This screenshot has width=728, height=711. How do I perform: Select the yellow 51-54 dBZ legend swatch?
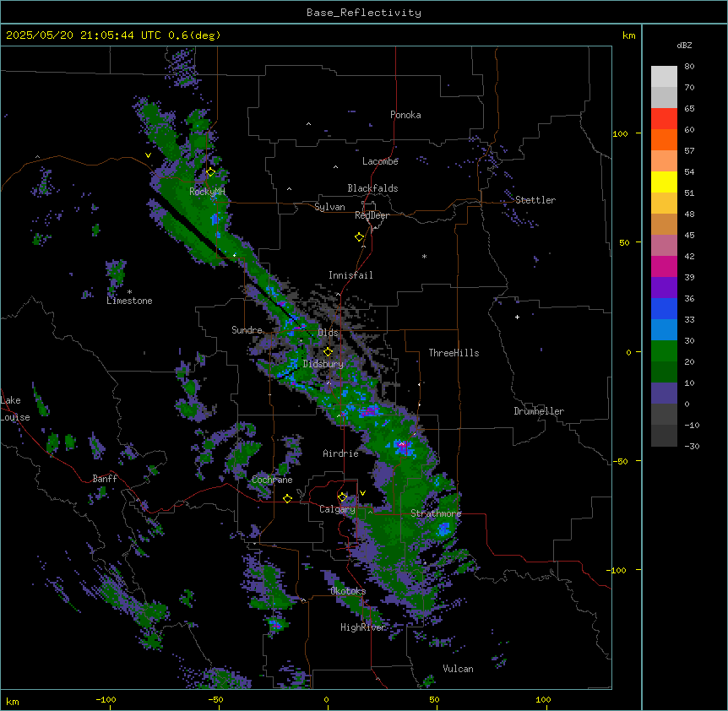664,182
